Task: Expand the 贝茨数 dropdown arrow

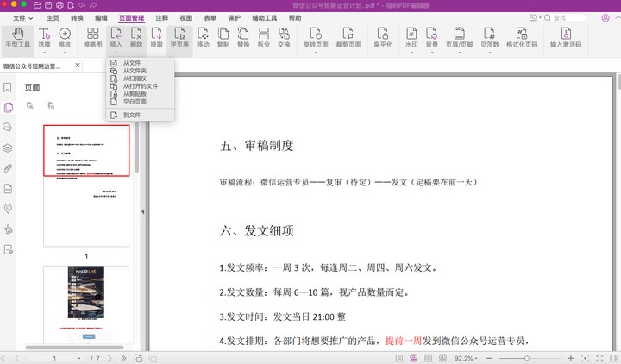Action: pyautogui.click(x=490, y=53)
